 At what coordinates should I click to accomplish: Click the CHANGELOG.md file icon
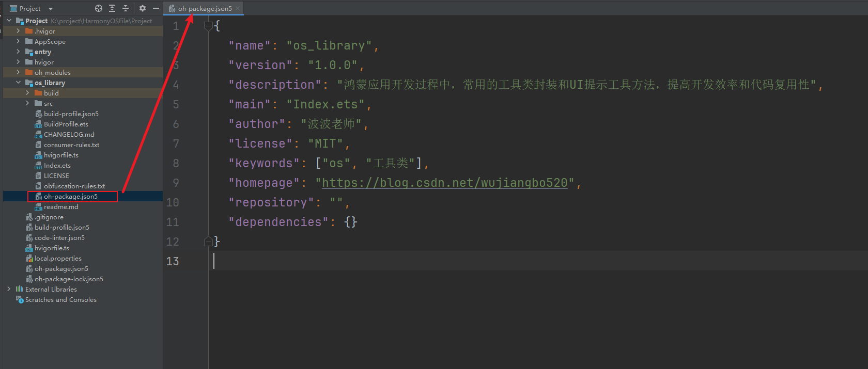tap(38, 134)
